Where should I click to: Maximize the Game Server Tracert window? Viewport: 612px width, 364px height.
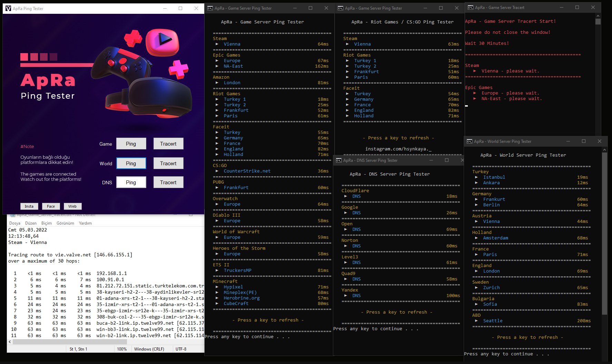(x=577, y=8)
